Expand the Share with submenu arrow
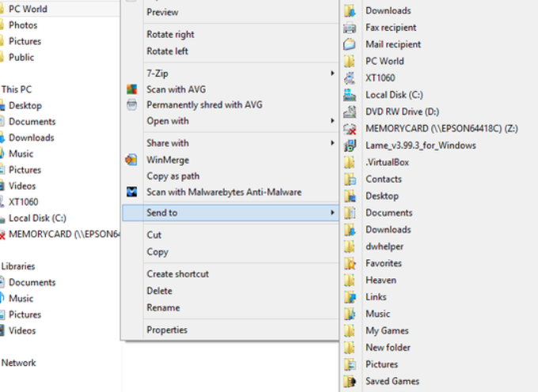 [x=332, y=143]
